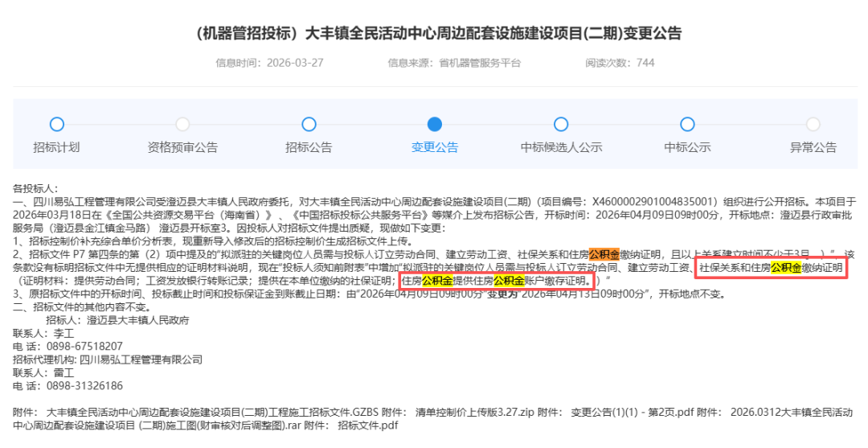Select the 中标候选人公示 tab label

tap(561, 147)
